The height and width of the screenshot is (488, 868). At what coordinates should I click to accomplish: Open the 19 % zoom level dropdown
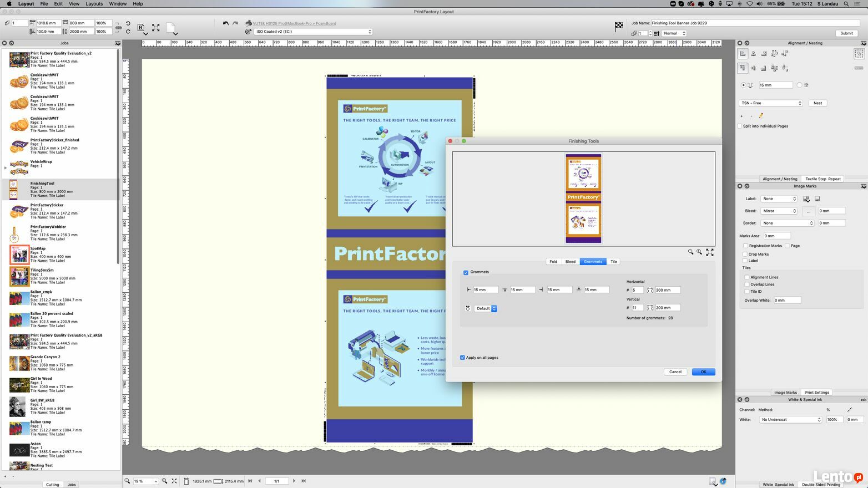(x=145, y=481)
